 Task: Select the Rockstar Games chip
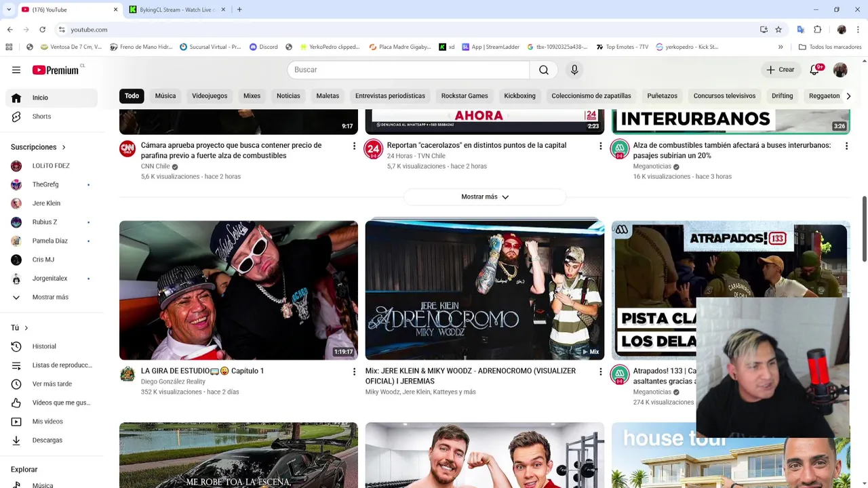[x=465, y=96]
